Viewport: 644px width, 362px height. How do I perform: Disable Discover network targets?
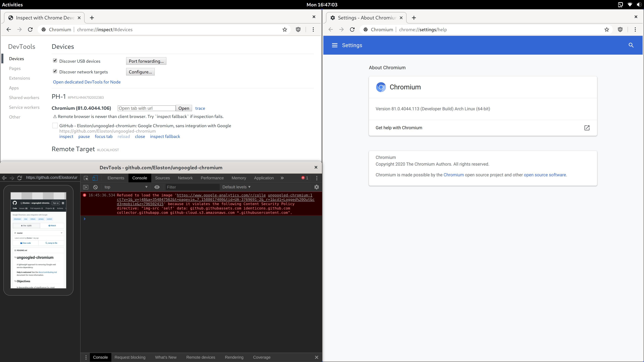point(55,71)
